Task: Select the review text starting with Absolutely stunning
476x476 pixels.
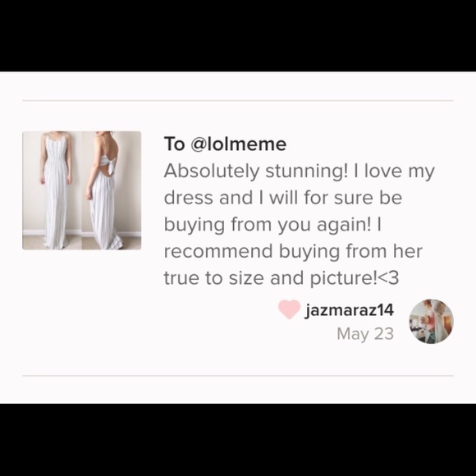Action: 300,224
